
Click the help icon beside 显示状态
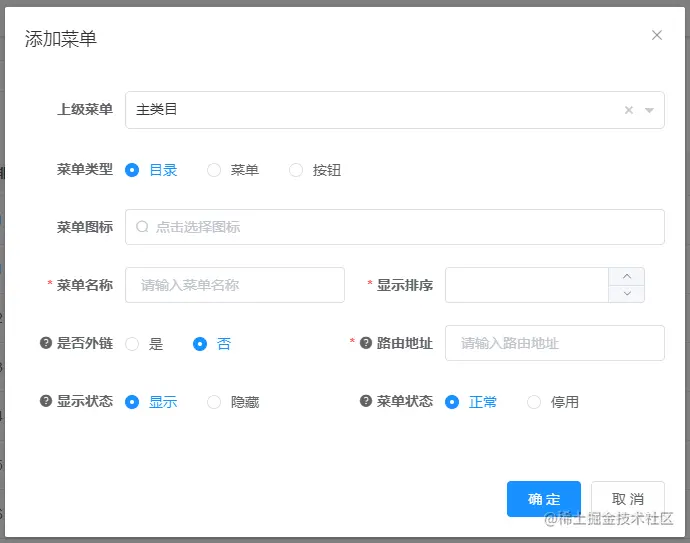click(x=46, y=400)
